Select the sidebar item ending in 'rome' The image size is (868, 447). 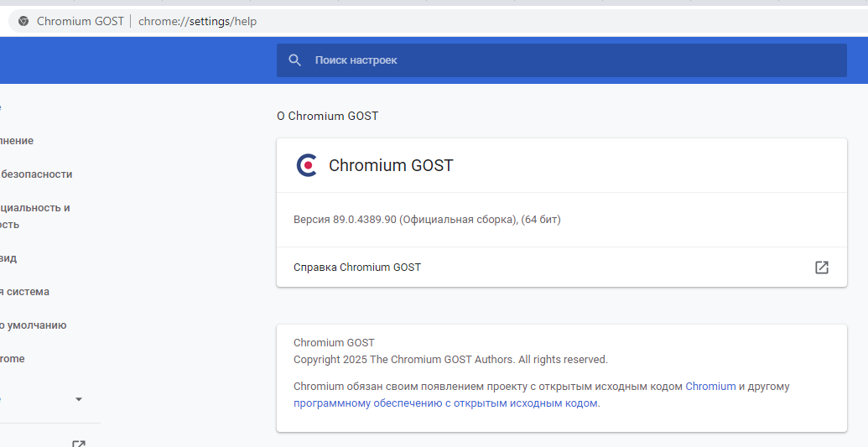[13, 359]
